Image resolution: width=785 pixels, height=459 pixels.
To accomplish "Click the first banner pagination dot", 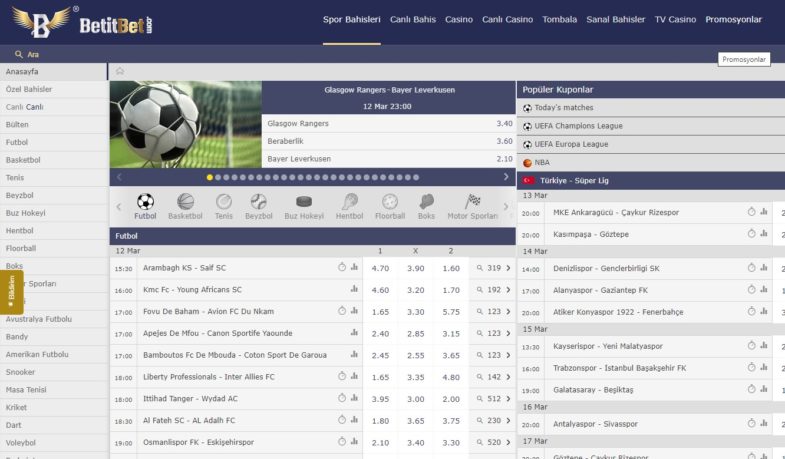I will click(x=210, y=177).
